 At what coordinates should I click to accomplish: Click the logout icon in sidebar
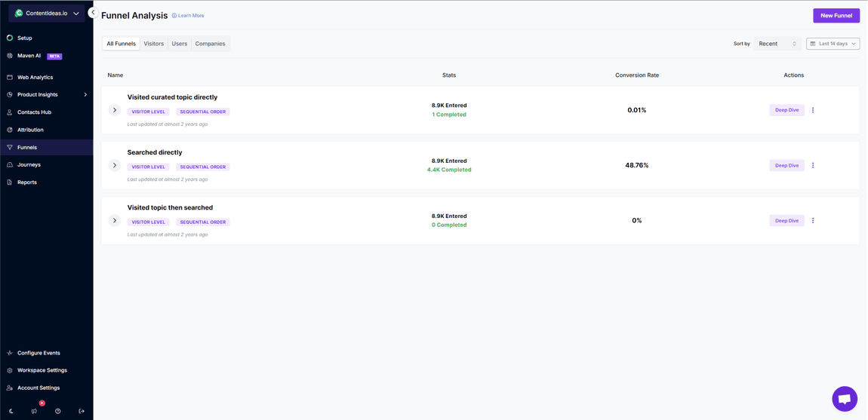[82, 411]
